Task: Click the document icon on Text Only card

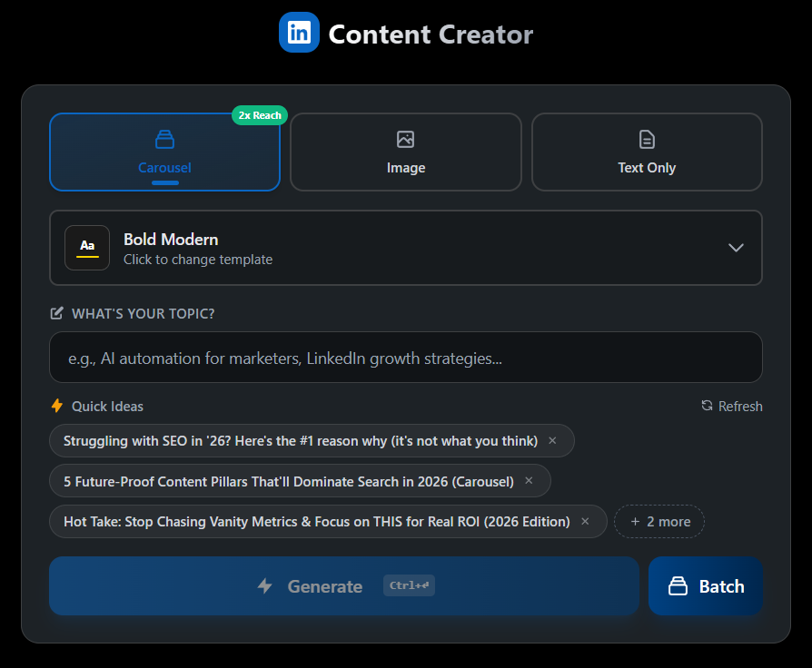Action: pyautogui.click(x=646, y=139)
